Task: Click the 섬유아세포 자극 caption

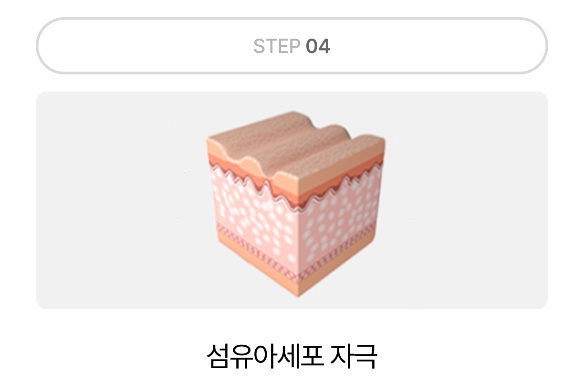Action: 292,356
